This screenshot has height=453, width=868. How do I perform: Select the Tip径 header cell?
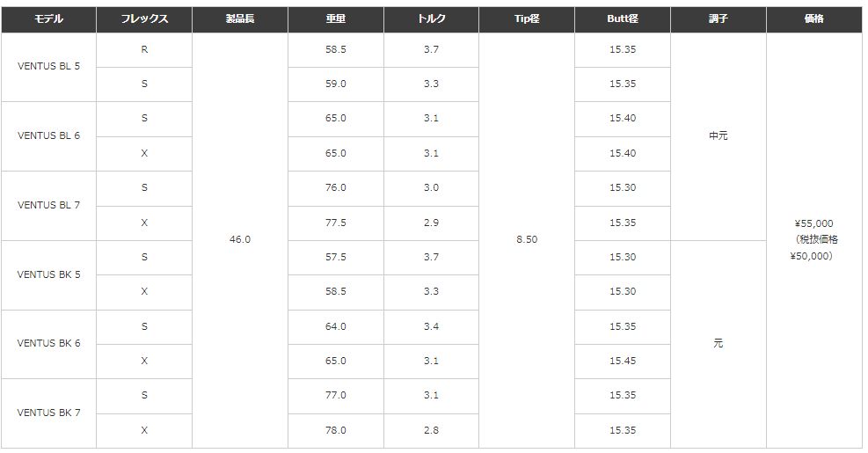pyautogui.click(x=527, y=18)
